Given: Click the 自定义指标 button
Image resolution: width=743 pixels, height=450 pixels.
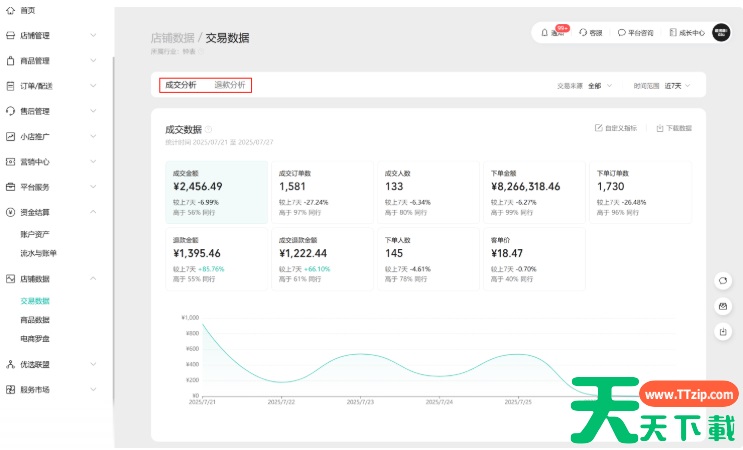Looking at the screenshot, I should [617, 128].
